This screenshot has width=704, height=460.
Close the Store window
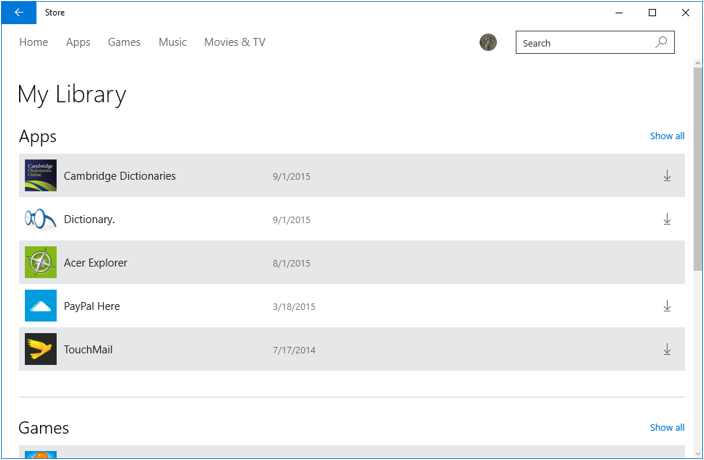(x=686, y=13)
